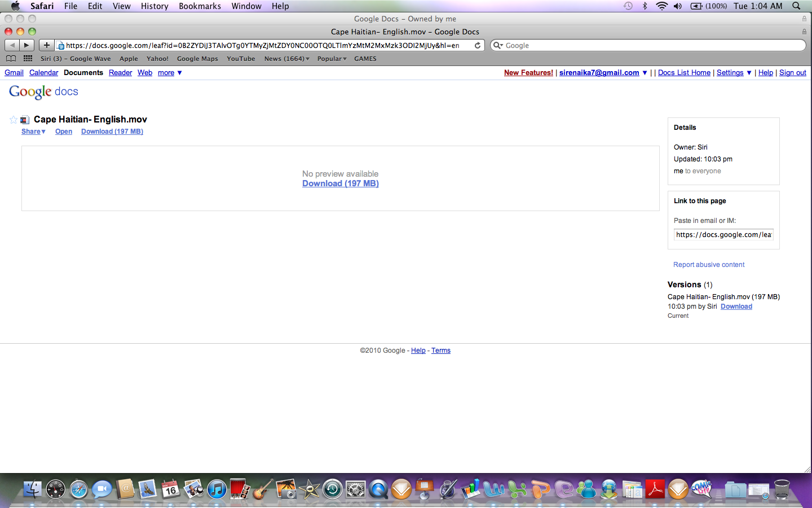Click the YouTube bookmark in bookmarks bar
Screen dimensions: 812x508
click(241, 59)
